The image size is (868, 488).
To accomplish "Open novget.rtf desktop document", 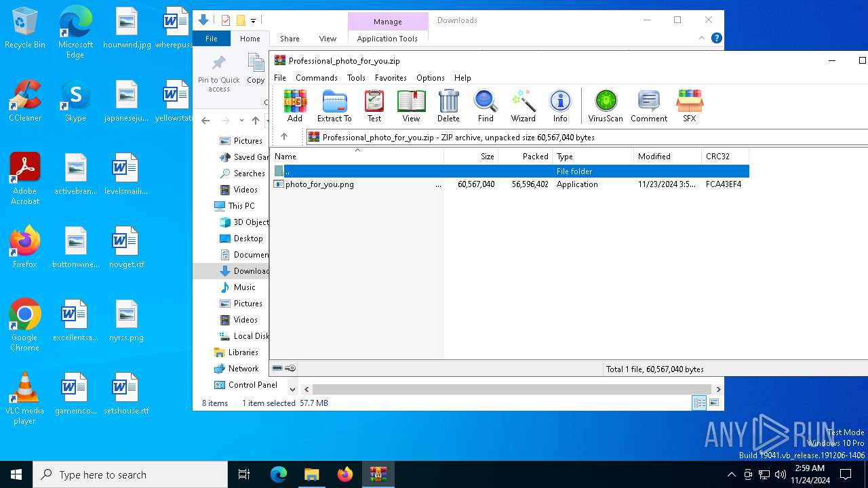I will 127,248.
